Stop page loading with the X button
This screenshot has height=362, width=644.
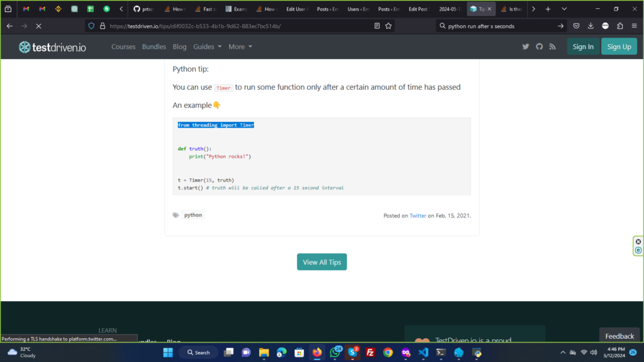[x=38, y=26]
